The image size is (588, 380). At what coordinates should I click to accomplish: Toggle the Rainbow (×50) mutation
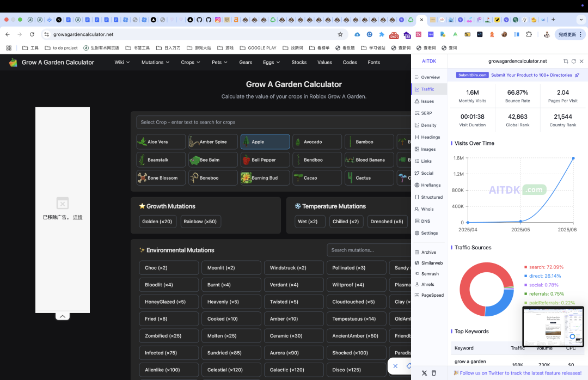click(200, 222)
